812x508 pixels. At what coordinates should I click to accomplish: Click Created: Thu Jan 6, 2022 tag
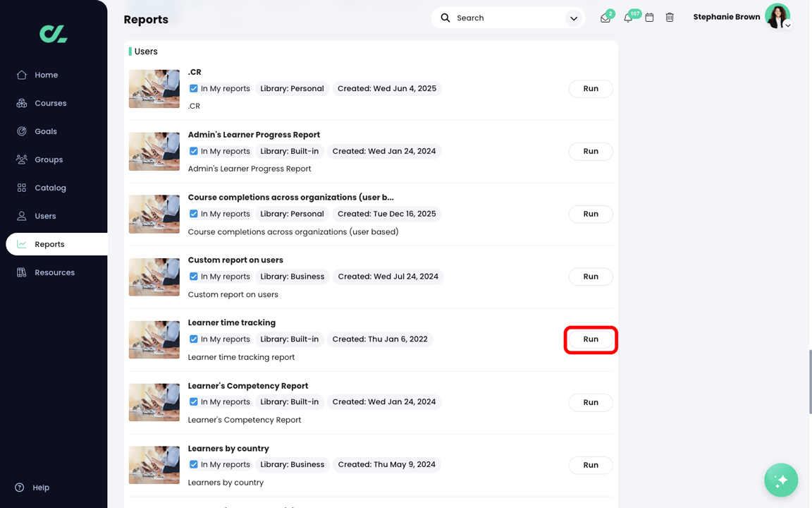(380, 339)
